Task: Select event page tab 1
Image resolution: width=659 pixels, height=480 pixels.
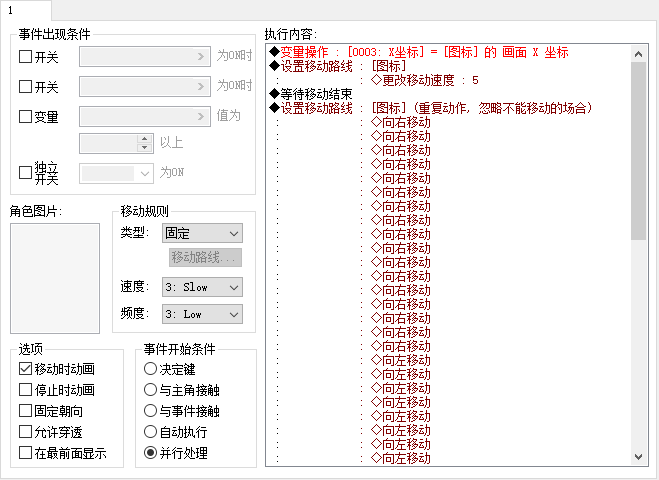Action: pos(25,10)
